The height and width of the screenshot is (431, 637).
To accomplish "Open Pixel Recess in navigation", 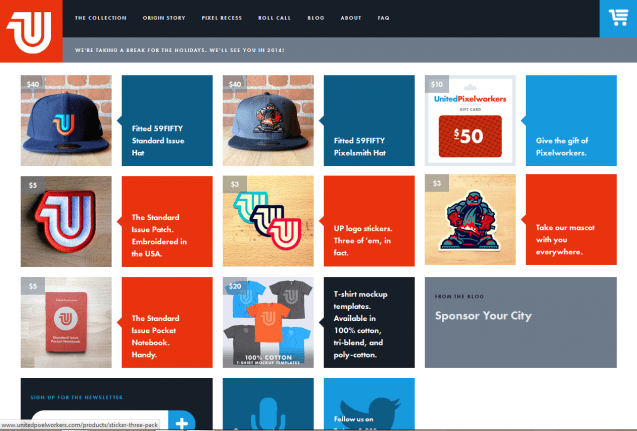I will 222,18.
